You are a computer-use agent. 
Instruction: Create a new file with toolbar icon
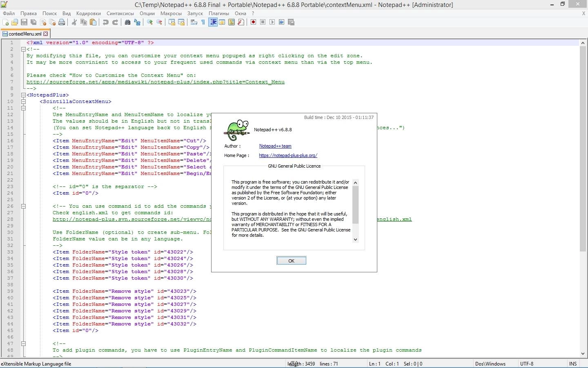pyautogui.click(x=5, y=22)
